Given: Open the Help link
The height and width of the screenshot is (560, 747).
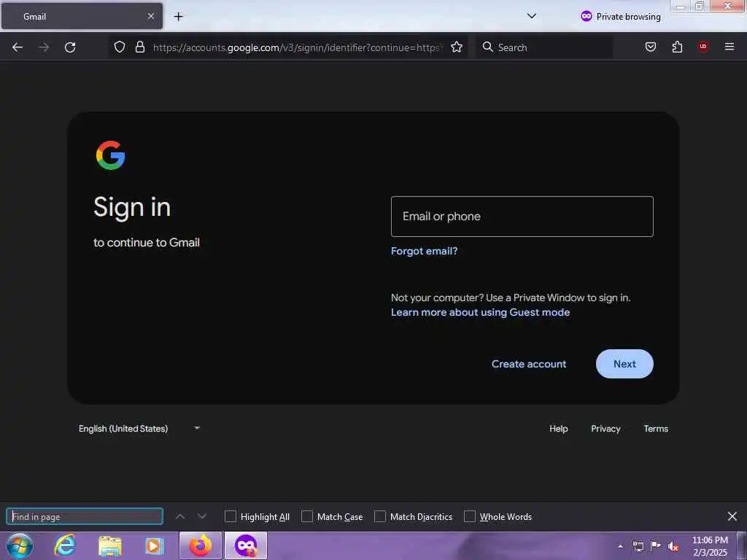Looking at the screenshot, I should 558,429.
